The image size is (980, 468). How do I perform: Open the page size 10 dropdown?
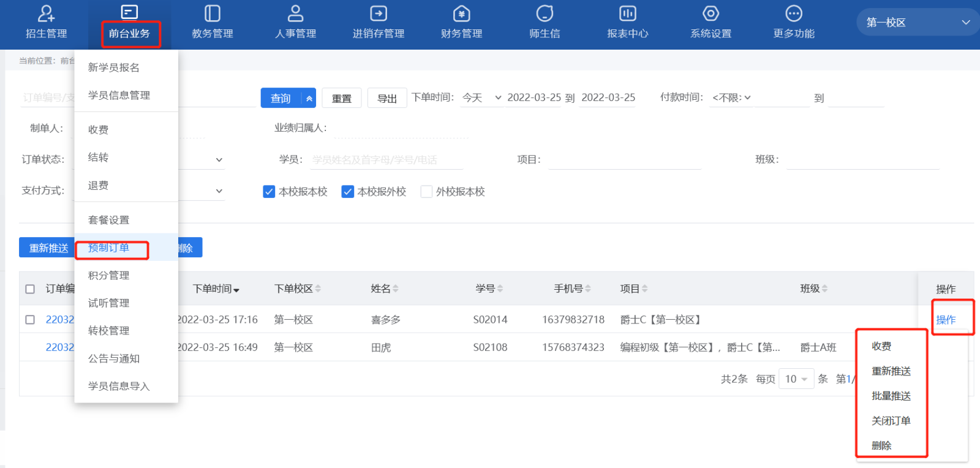(796, 379)
